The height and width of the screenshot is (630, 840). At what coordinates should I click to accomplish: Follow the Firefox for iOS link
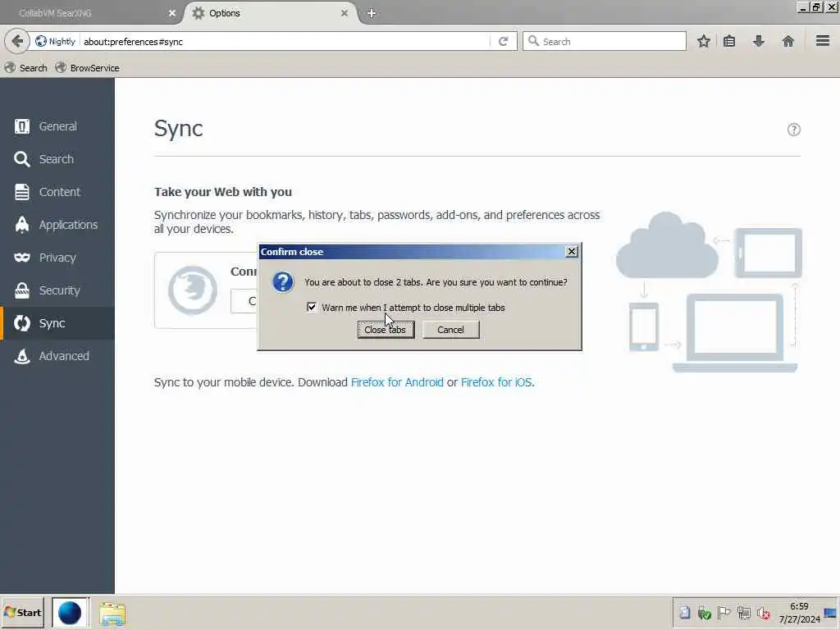(x=496, y=382)
